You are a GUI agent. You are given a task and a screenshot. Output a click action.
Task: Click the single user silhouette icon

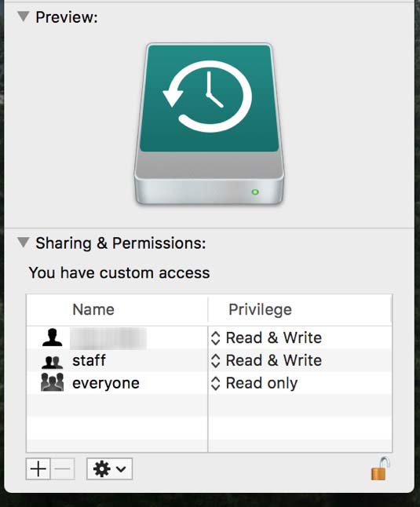[53, 337]
